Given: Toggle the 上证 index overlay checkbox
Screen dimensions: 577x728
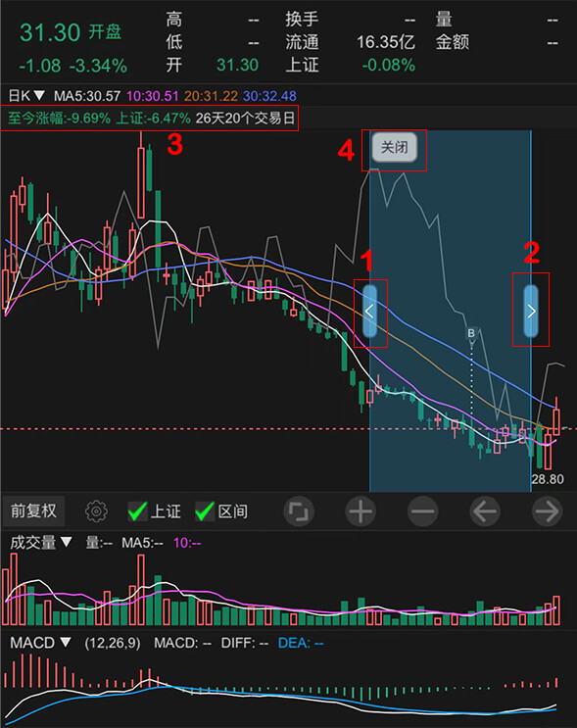Looking at the screenshot, I should pyautogui.click(x=154, y=511).
